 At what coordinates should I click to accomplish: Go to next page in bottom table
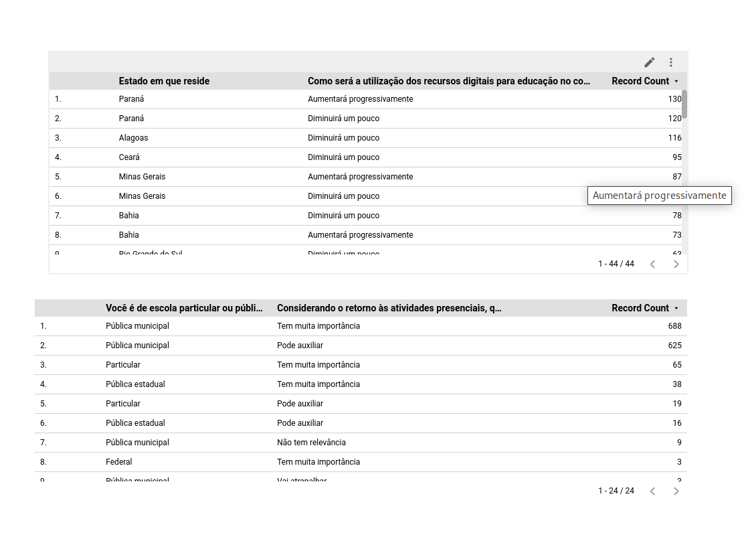(x=676, y=491)
